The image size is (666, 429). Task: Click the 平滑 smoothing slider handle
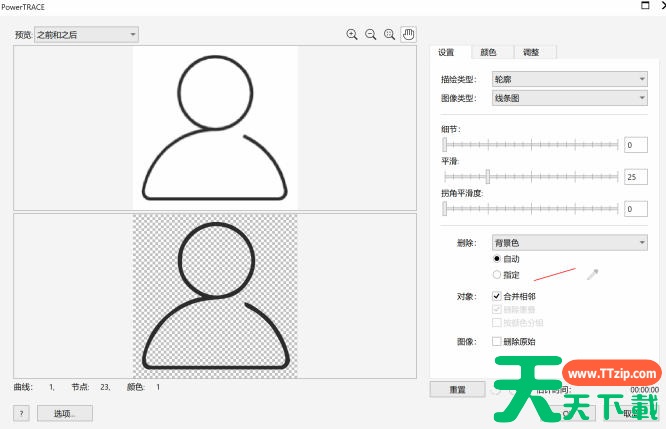[487, 177]
